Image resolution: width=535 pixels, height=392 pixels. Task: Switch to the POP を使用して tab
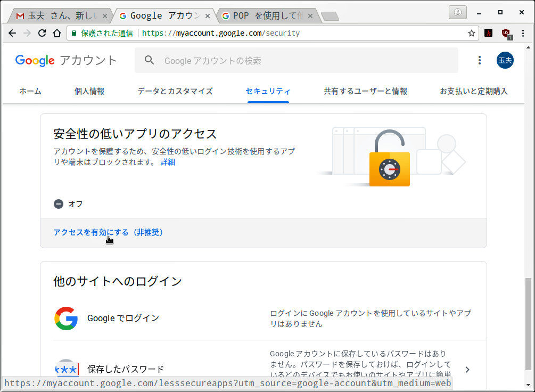[x=267, y=16]
